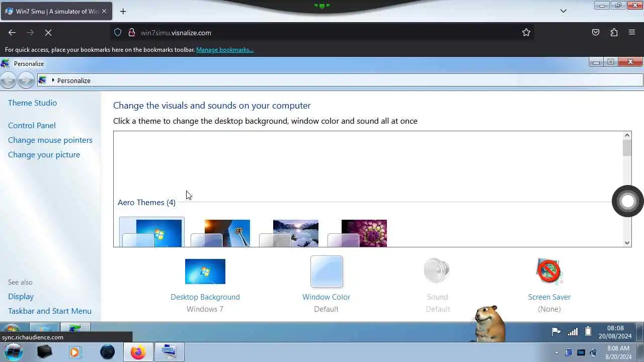Select the Win7 Simu browser tab
The image size is (644, 362).
coord(56,11)
